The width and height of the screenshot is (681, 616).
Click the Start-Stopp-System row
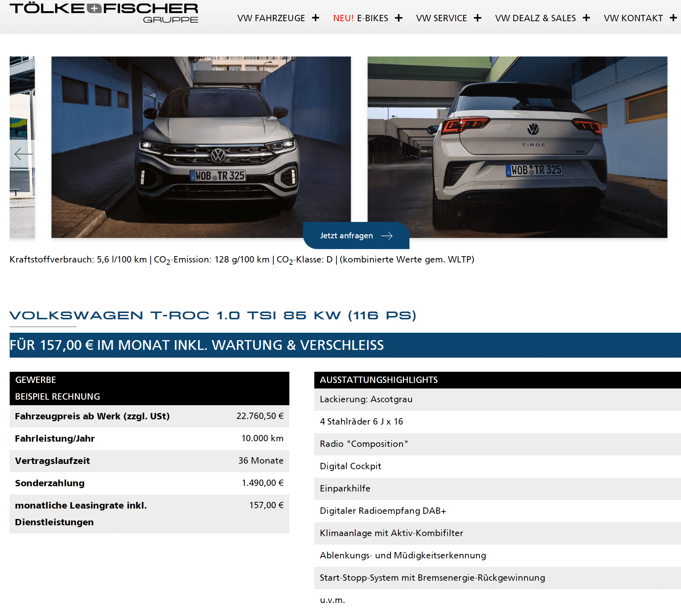pos(498,578)
